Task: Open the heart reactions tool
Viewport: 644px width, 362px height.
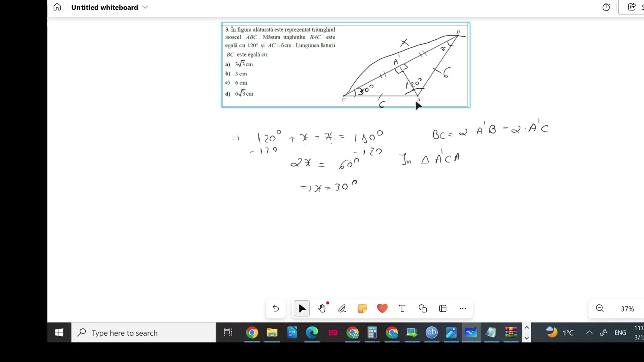Action: point(382,309)
